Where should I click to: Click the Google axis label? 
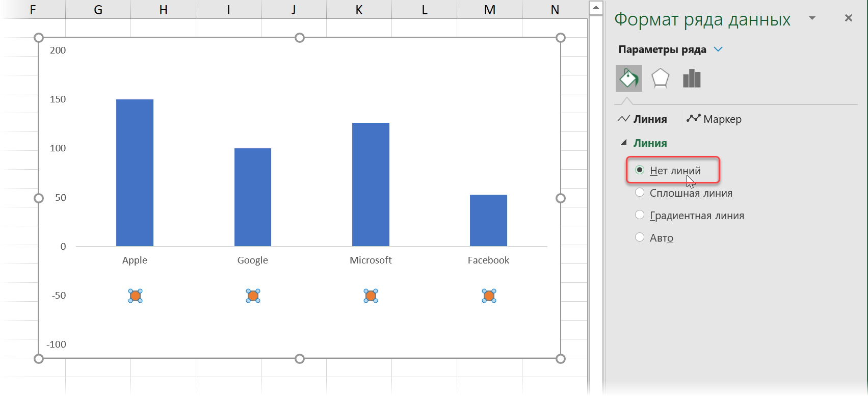coord(253,260)
